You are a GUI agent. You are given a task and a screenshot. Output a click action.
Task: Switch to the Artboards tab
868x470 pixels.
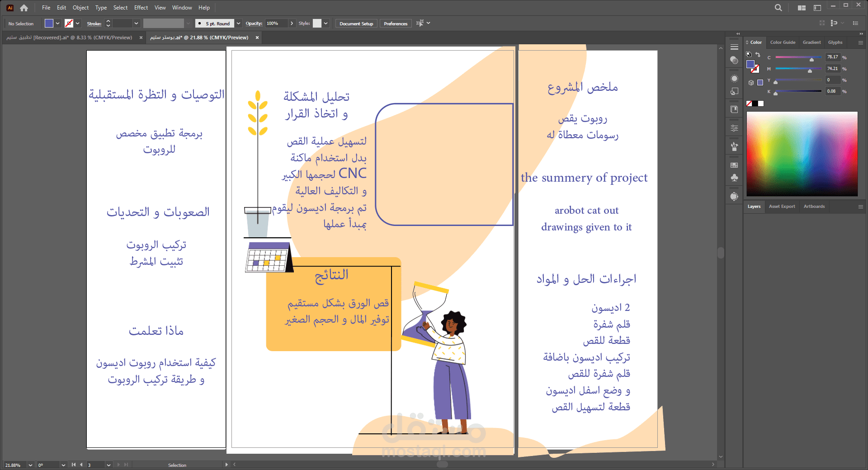814,207
